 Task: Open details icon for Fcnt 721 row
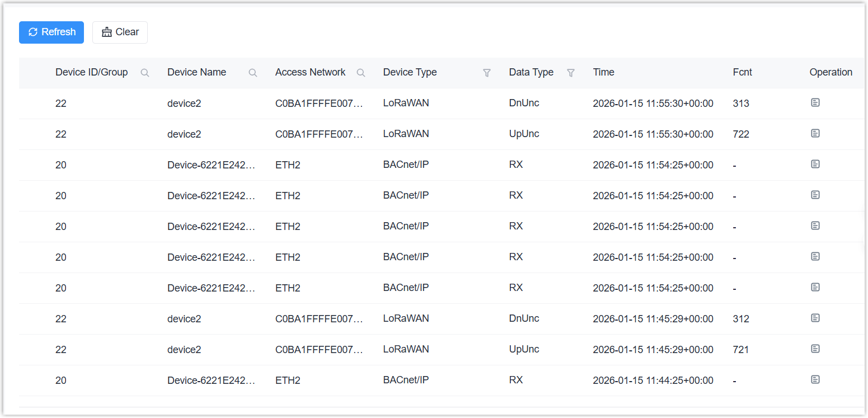pos(815,349)
